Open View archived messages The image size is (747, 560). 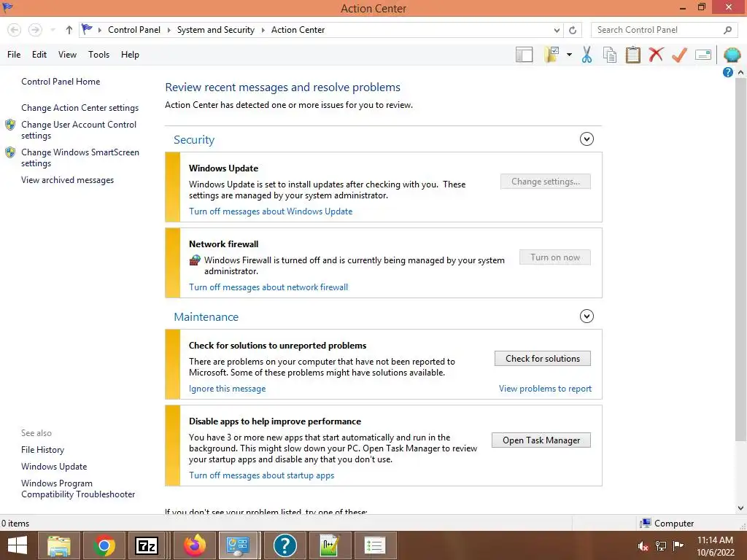click(67, 180)
